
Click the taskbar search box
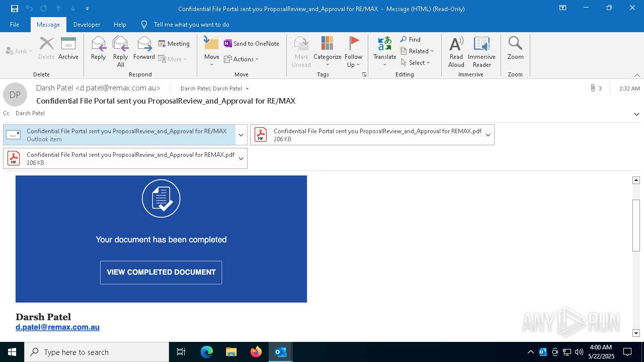[x=97, y=352]
